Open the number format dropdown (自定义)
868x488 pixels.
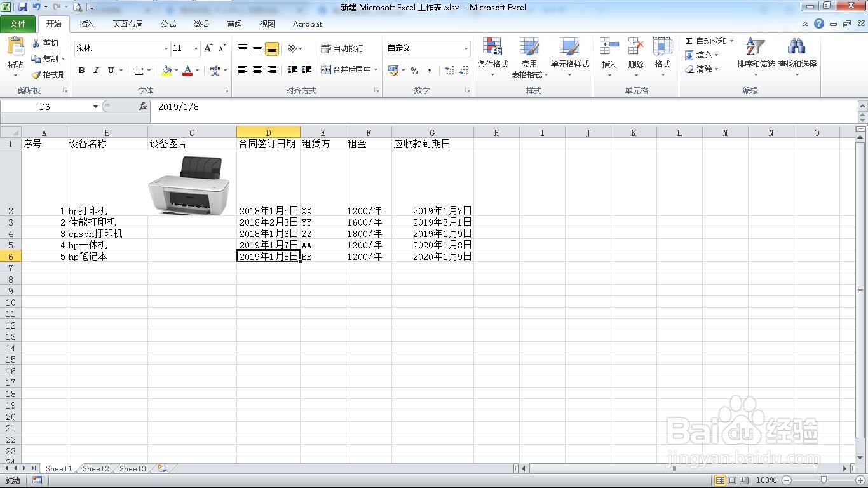(466, 48)
